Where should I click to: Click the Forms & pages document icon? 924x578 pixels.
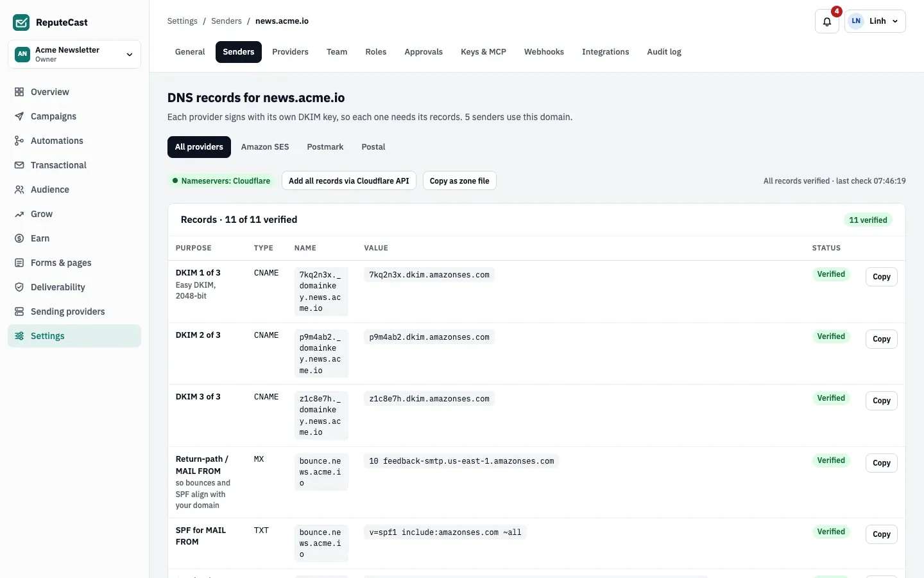coord(19,263)
